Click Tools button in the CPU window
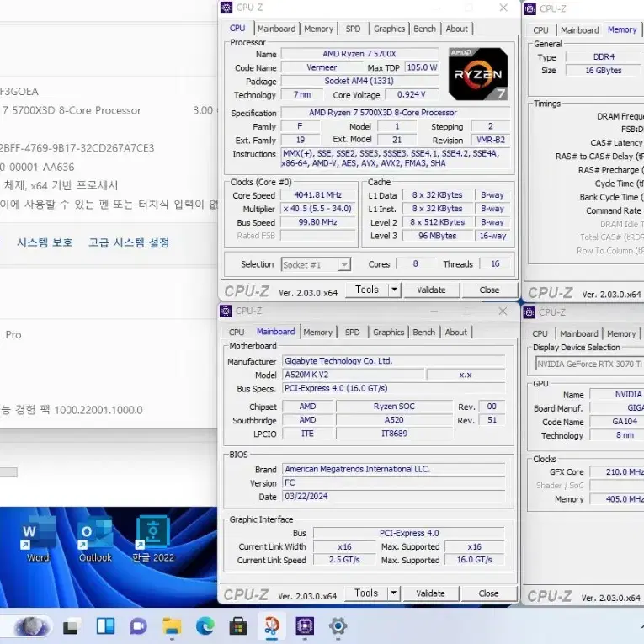Screen dimensions: 644x644 point(367,290)
